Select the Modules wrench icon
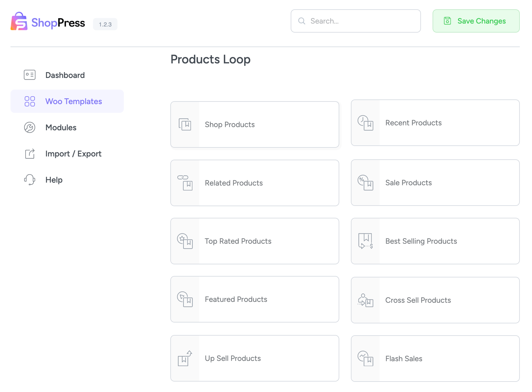This screenshot has height=392, width=532. tap(29, 127)
